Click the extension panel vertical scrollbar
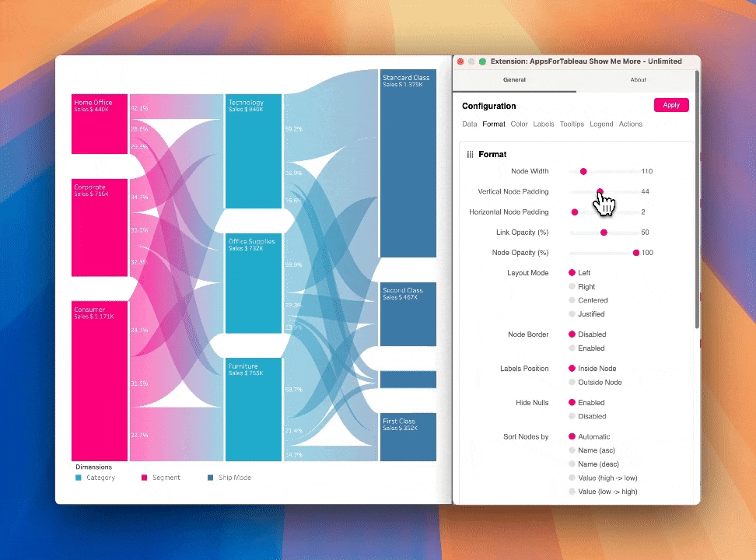 pyautogui.click(x=697, y=202)
